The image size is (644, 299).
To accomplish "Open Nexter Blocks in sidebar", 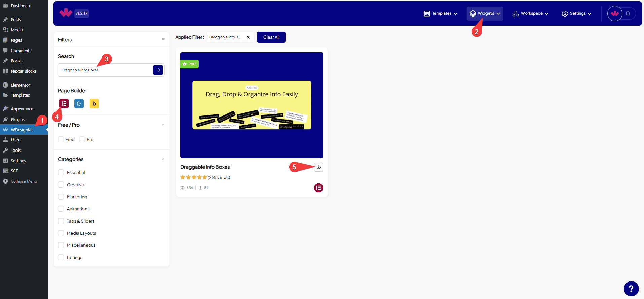I will [24, 71].
